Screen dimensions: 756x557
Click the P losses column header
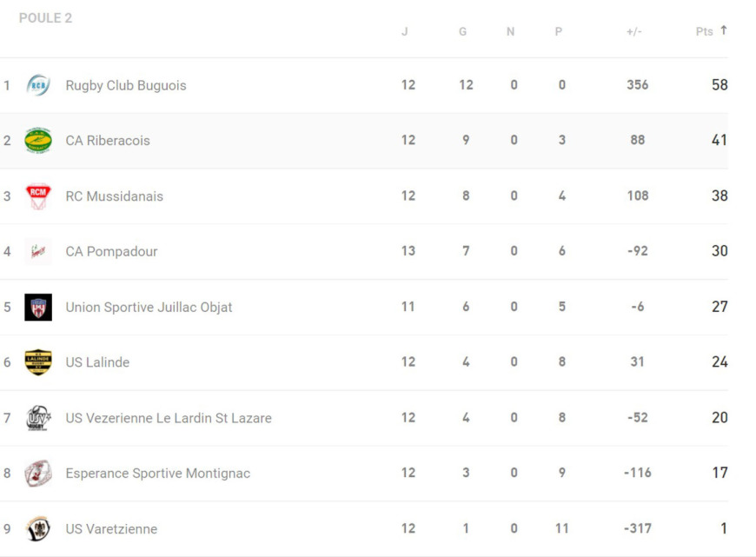pos(559,32)
